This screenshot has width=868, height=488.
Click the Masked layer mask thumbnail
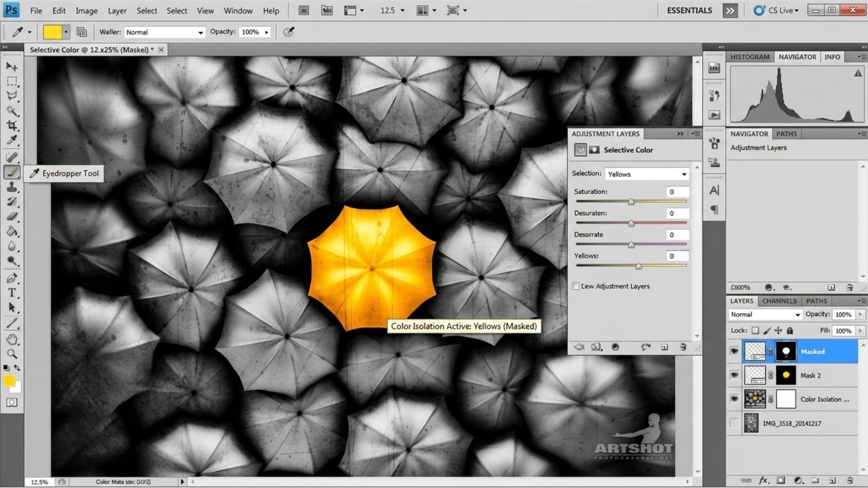click(x=786, y=351)
